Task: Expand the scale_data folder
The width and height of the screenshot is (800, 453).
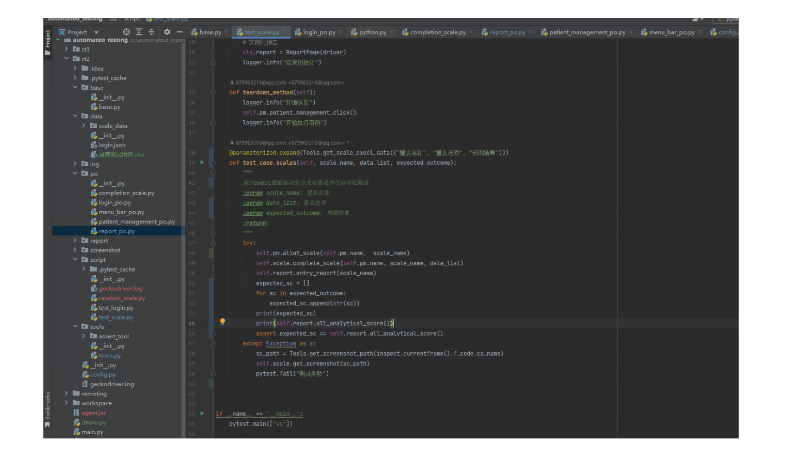Action: [x=84, y=125]
